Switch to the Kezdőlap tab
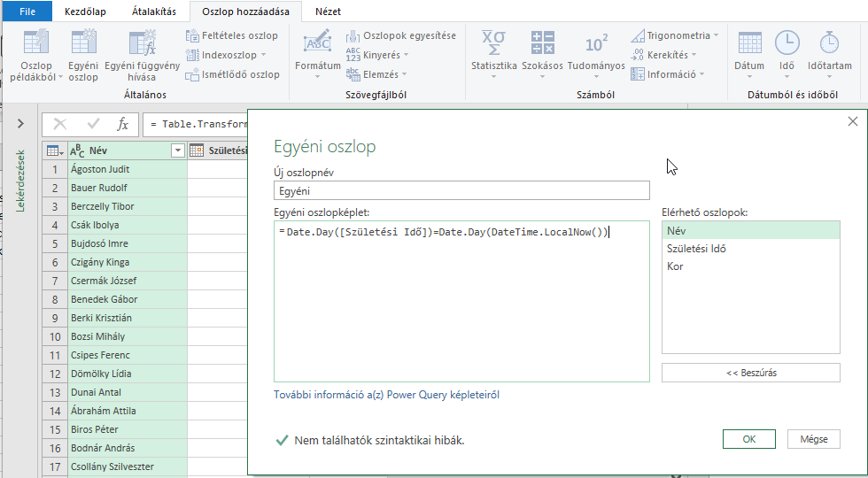 85,11
